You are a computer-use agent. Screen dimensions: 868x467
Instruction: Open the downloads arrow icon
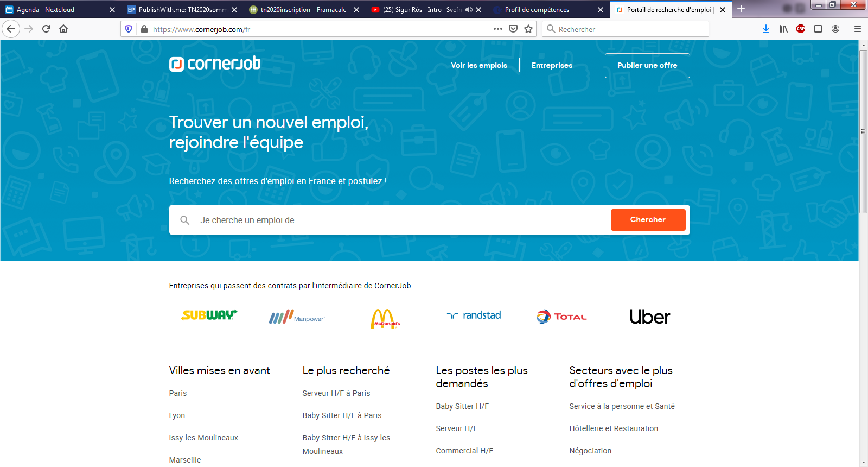tap(765, 29)
